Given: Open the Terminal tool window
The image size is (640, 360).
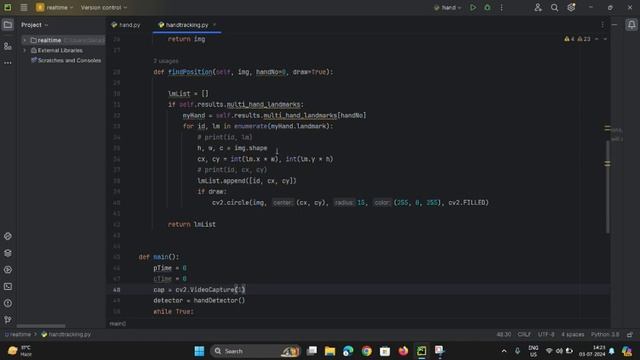Looking at the screenshot, I should tap(8, 287).
